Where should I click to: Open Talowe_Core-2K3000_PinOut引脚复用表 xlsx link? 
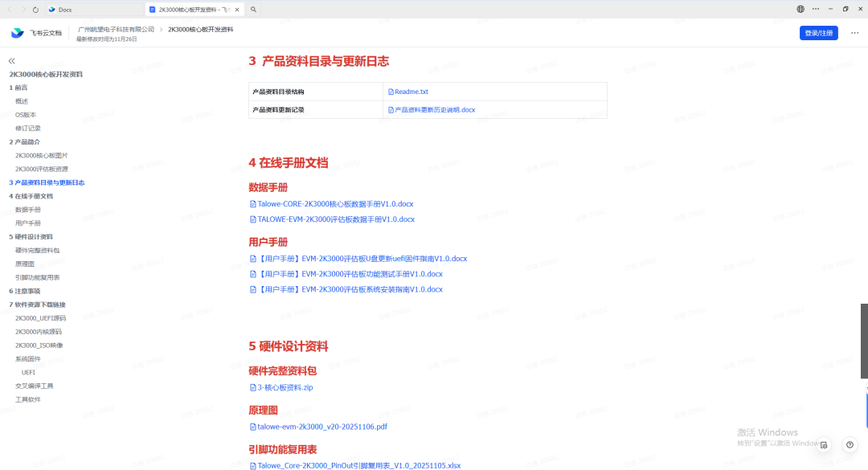pos(358,465)
